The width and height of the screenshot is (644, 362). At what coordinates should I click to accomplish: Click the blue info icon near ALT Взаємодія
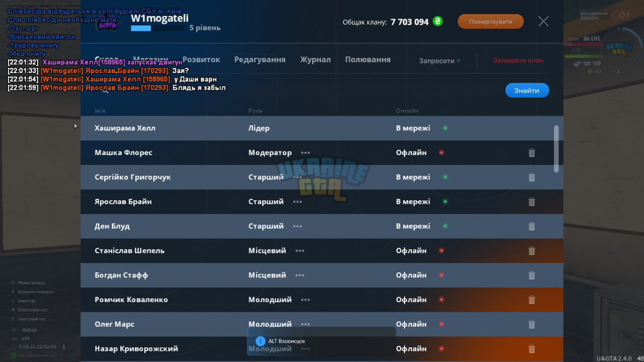pos(260,341)
